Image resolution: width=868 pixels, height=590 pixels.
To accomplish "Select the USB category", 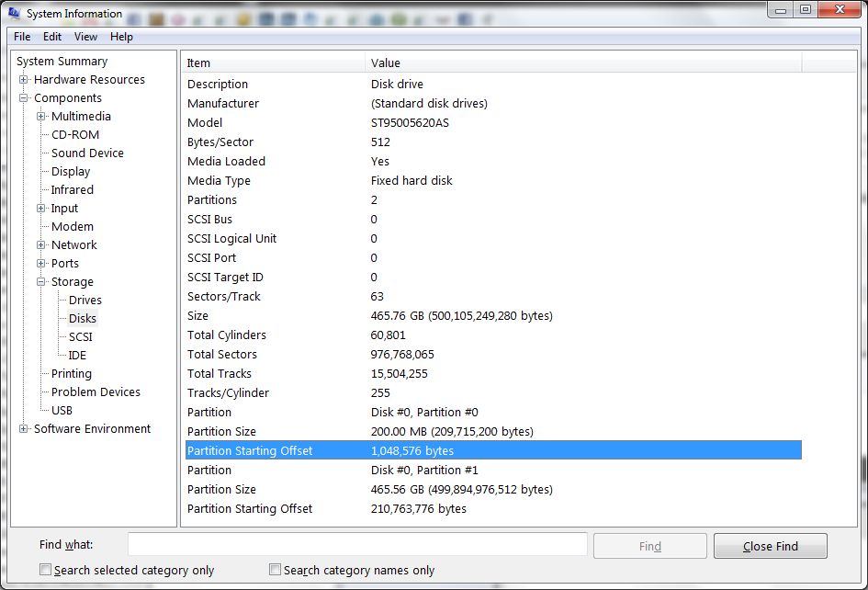I will click(x=62, y=410).
